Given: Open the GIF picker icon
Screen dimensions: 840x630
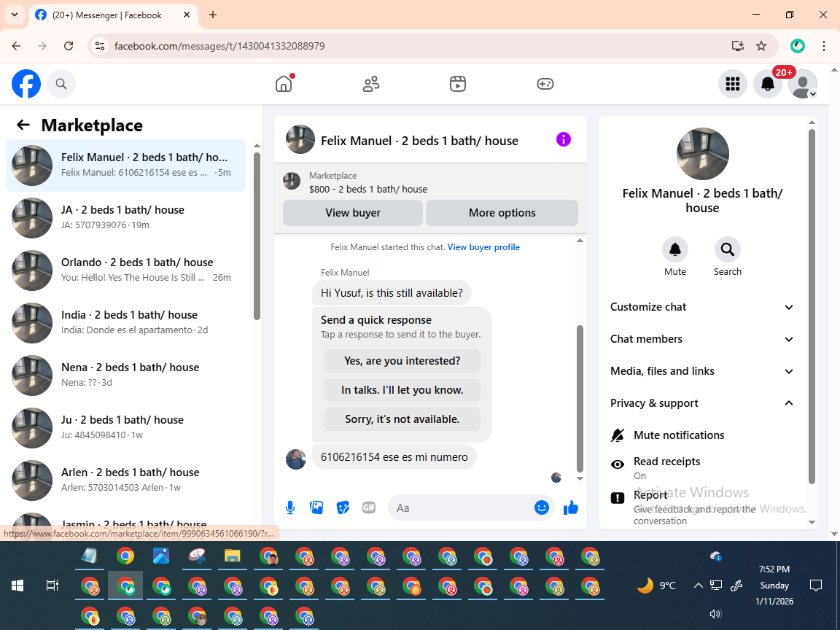Looking at the screenshot, I should (368, 507).
